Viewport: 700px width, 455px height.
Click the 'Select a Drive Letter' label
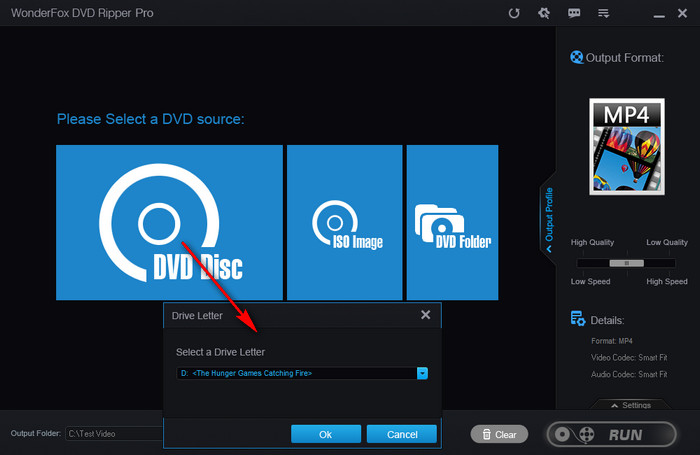[x=221, y=352]
